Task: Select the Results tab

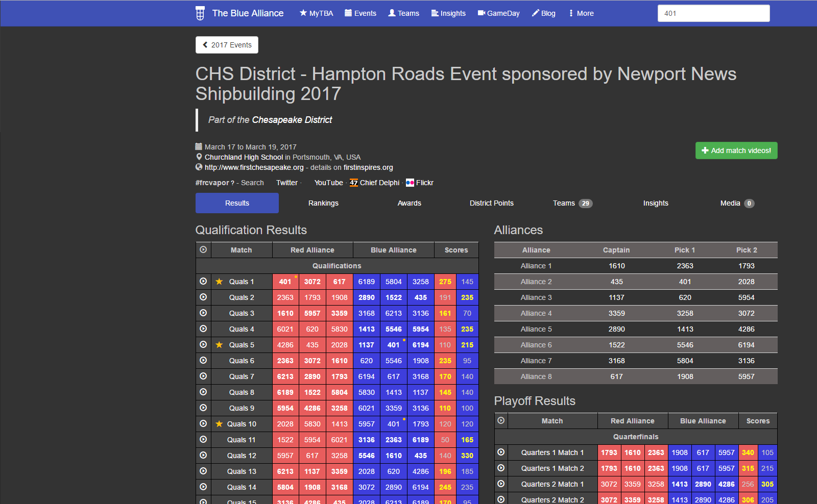Action: pos(237,203)
